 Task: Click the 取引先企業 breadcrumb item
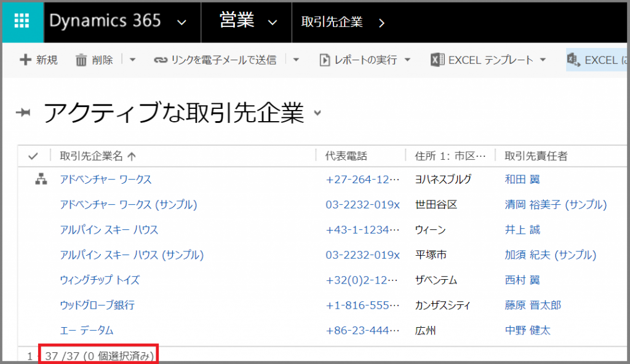(332, 22)
